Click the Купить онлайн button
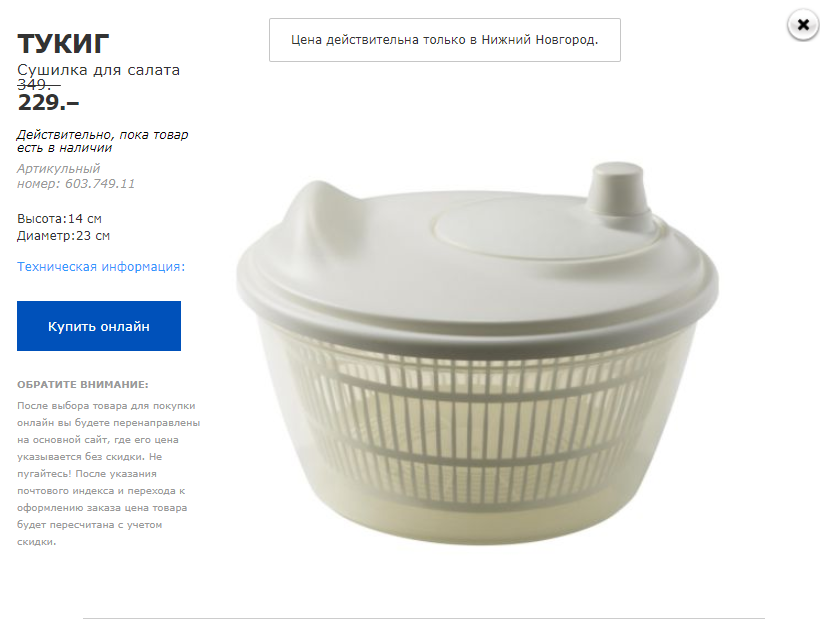This screenshot has width=824, height=622. click(99, 326)
